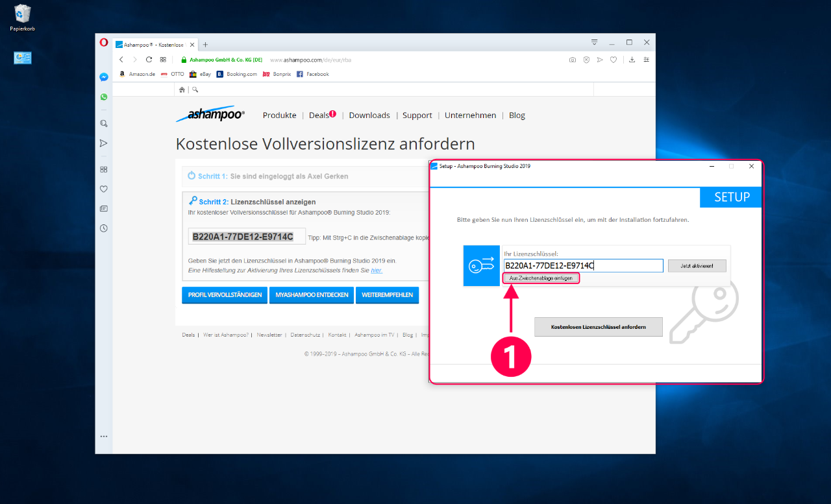
Task: Take snapshot with camera icon
Action: (573, 60)
